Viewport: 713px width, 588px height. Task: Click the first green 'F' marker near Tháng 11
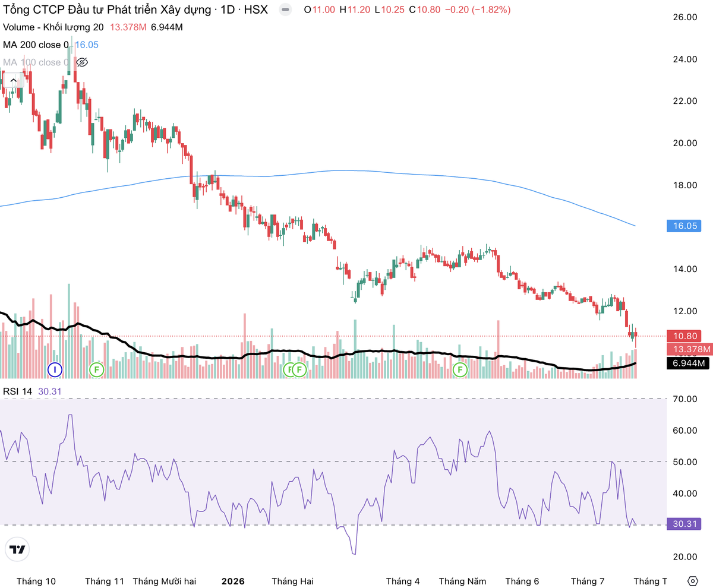(96, 370)
